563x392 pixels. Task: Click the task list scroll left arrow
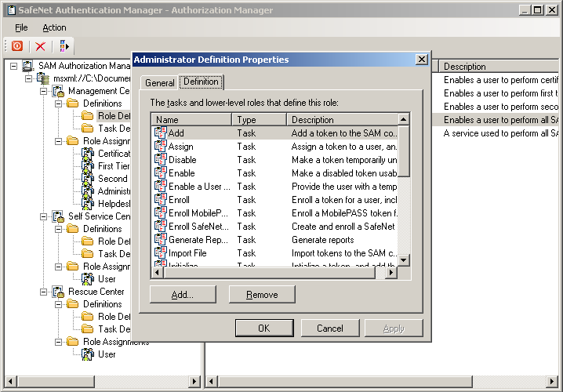[158, 273]
